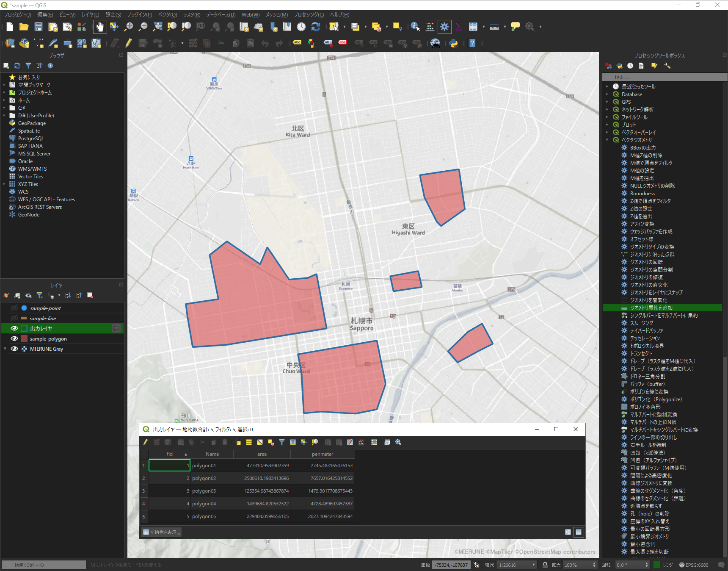728x571 pixels.
Task: Collapse the ベクタジオメトリ group
Action: pos(607,140)
